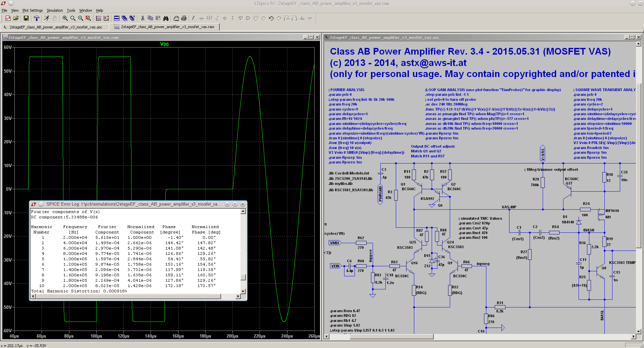Screen dimensions: 644x348
Task: Maximize the schematic .asc pane
Action: click(633, 37)
